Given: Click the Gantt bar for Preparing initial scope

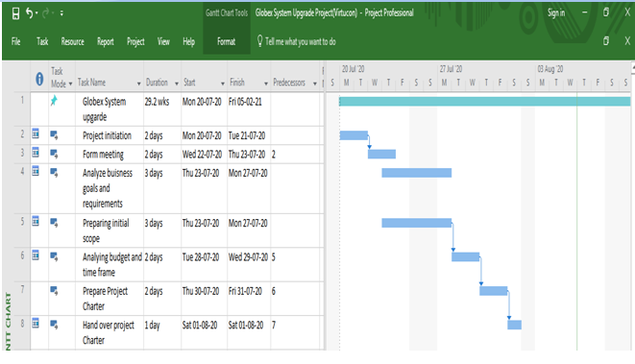Looking at the screenshot, I should tap(416, 223).
